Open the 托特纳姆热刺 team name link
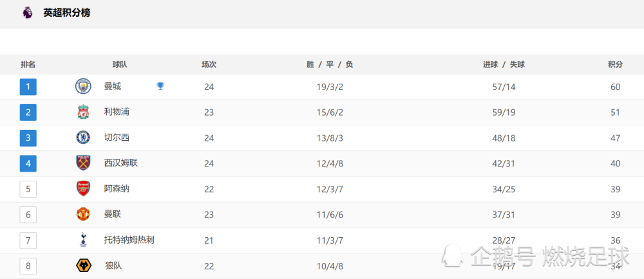Viewport: 644px width, 279px height. (x=129, y=240)
